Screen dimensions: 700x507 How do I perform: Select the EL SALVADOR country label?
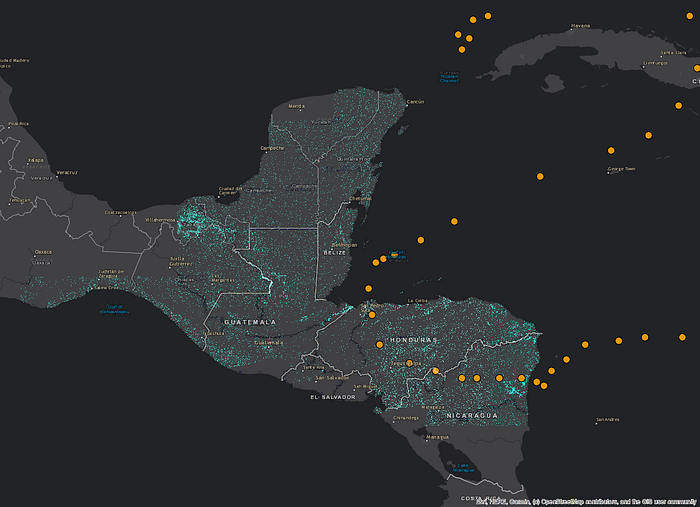tap(333, 397)
